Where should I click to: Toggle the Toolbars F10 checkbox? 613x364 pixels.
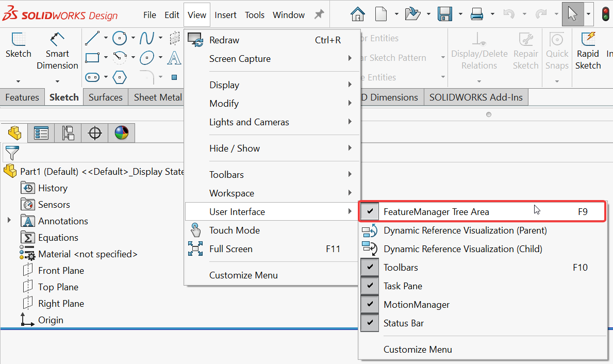pos(370,268)
